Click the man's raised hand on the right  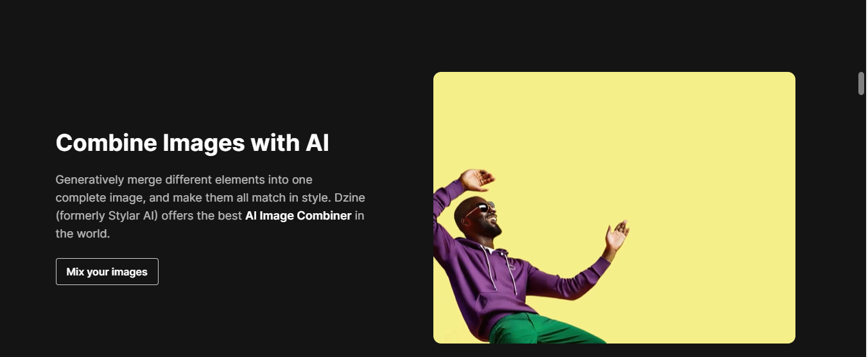(616, 236)
